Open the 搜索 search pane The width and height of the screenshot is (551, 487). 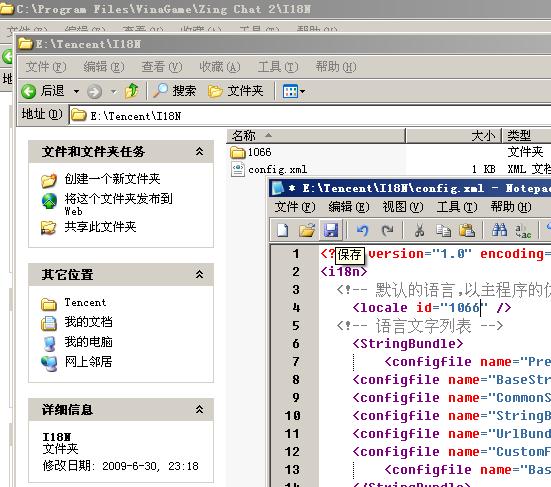175,91
